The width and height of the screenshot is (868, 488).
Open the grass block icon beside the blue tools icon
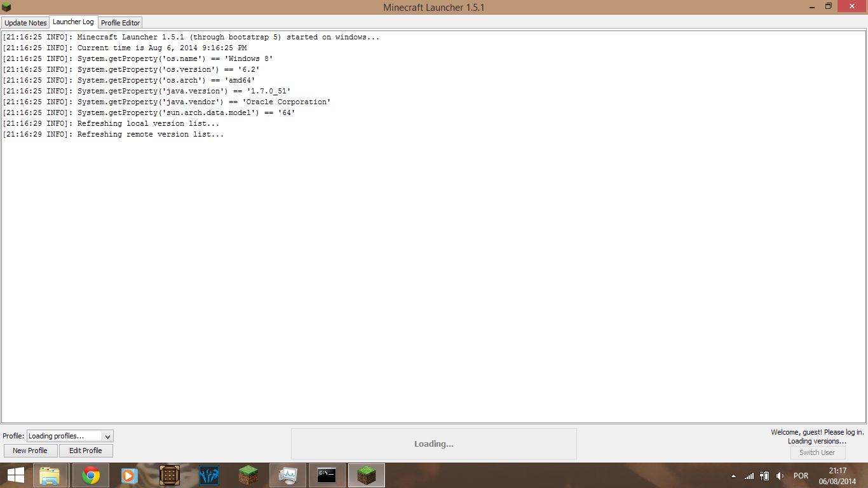(248, 475)
